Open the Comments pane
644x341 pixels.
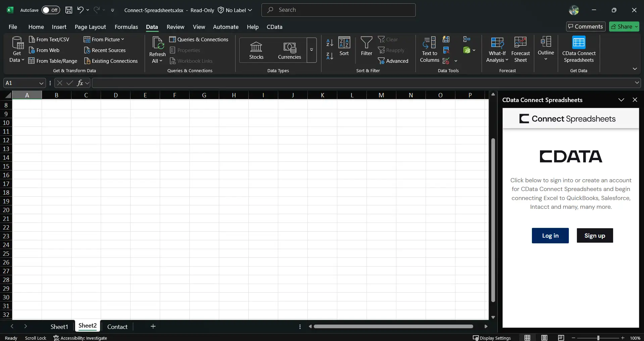(586, 27)
